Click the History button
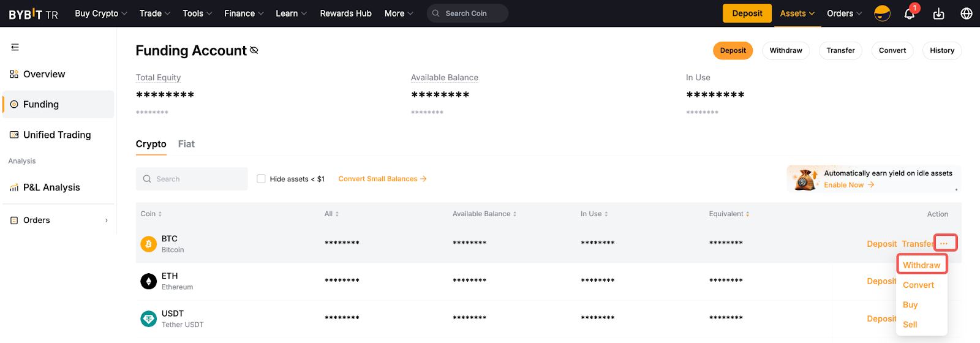Viewport: 980px width, 343px height. 941,50
